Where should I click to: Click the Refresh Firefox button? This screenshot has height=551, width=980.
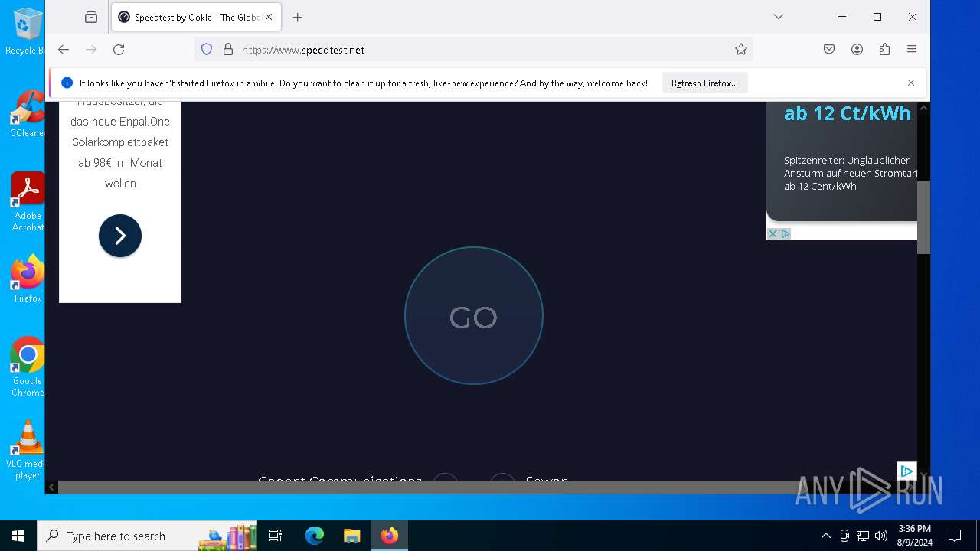[704, 83]
